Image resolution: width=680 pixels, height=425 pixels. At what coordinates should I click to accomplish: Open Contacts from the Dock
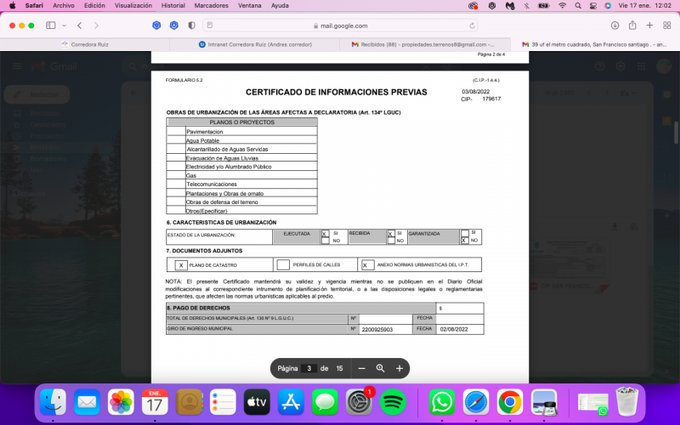(x=189, y=402)
